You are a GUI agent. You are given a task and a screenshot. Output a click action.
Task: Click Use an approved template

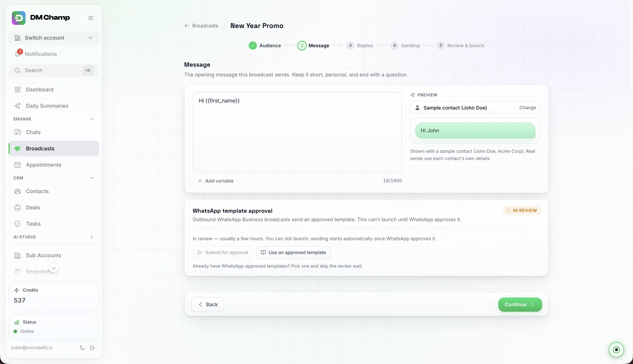[293, 253]
